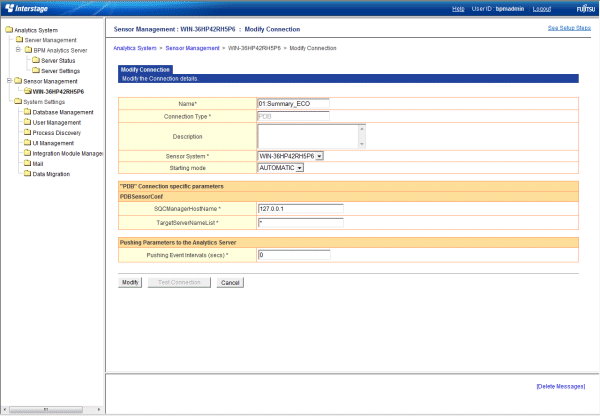This screenshot has height=416, width=600.
Task: Click the sidebar horizontal scrollbar thumb
Action: [46, 409]
